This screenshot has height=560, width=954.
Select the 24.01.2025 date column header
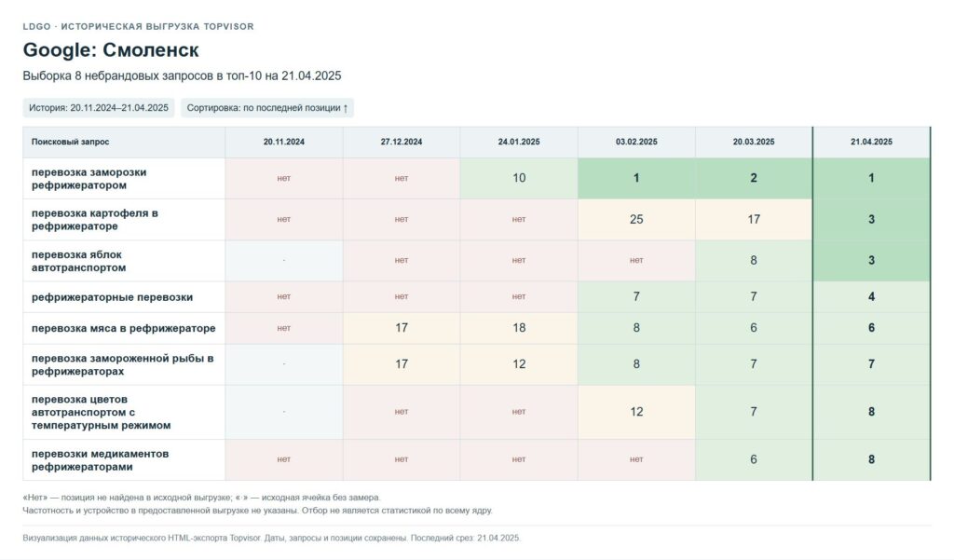(x=519, y=142)
